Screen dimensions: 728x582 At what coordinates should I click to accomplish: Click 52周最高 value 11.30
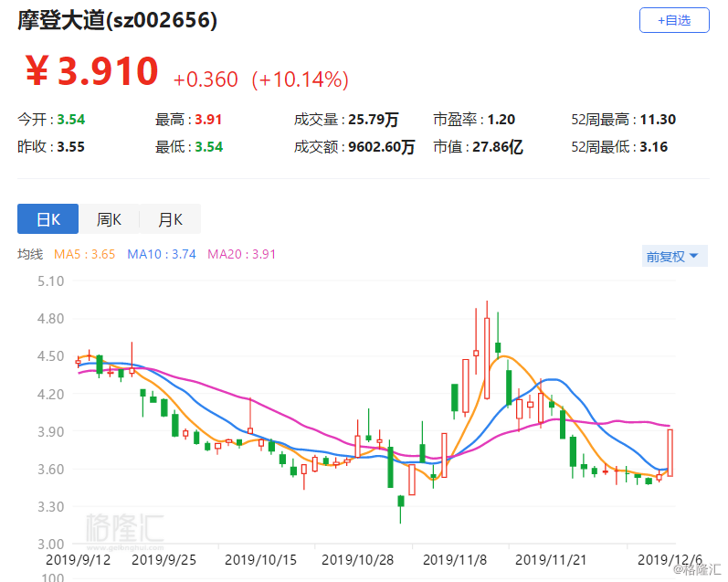[658, 120]
